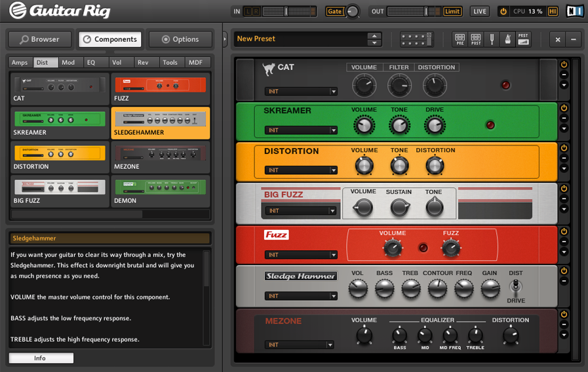Viewport: 588px width, 372px height.
Task: Minimize the DISTORTION component
Action: (x=564, y=158)
